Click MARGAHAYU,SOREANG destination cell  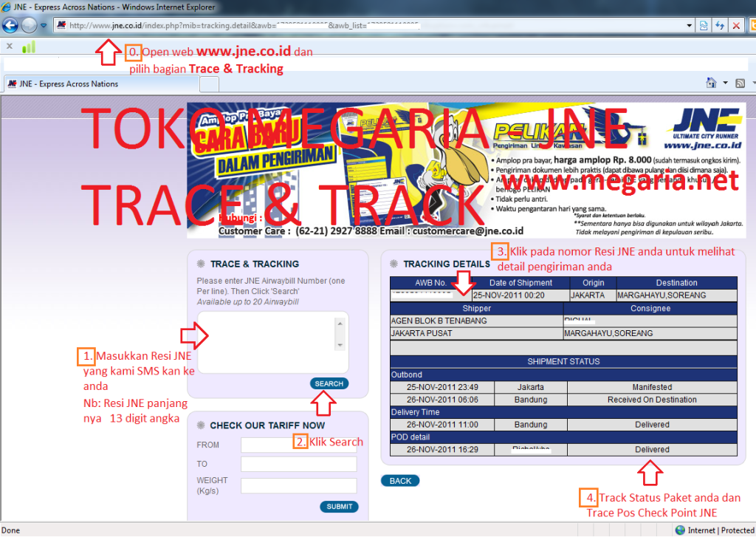click(x=676, y=295)
